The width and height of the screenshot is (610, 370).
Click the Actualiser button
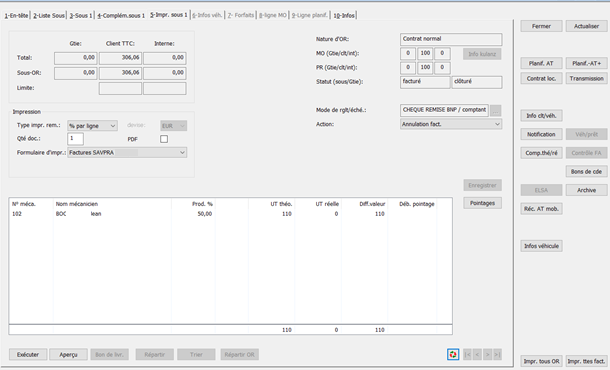586,26
